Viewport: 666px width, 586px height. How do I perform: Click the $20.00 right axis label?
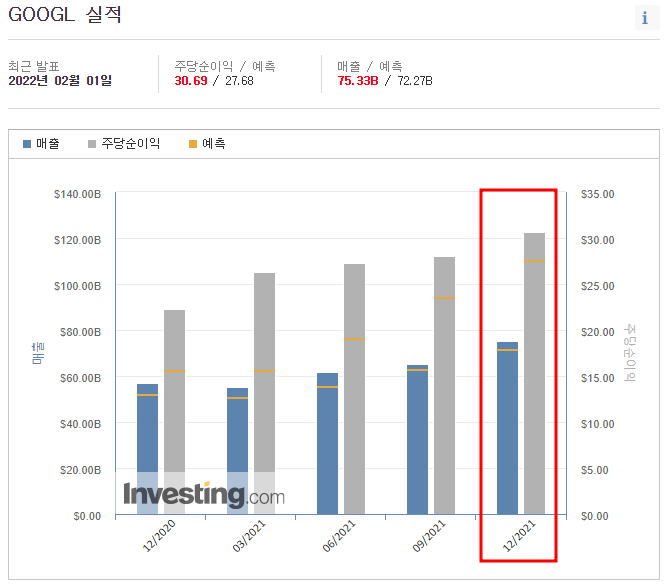coord(598,332)
